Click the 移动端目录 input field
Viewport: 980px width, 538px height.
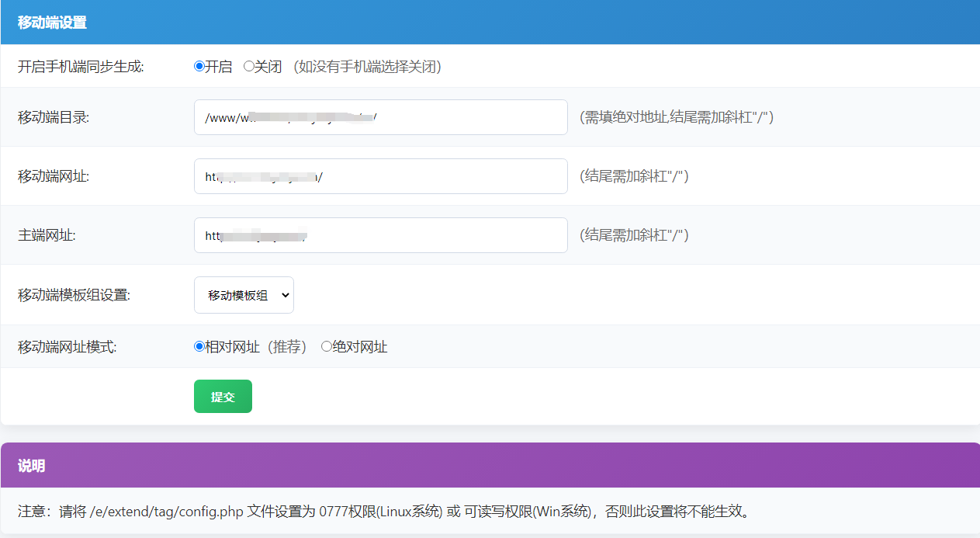coord(380,117)
